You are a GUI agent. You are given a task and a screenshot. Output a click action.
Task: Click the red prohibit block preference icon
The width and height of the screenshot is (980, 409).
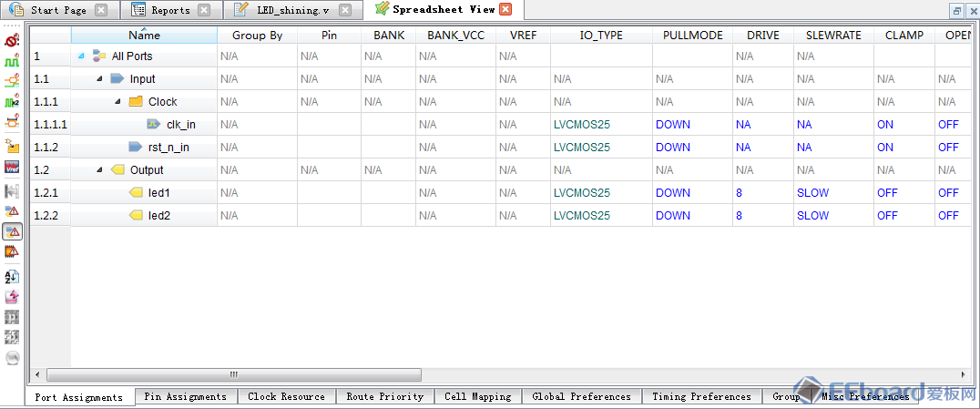point(11,41)
